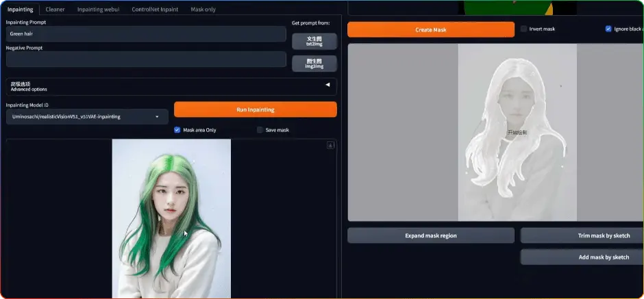Image resolution: width=644 pixels, height=299 pixels.
Task: Tick the Save mask checkbox
Action: 260,129
